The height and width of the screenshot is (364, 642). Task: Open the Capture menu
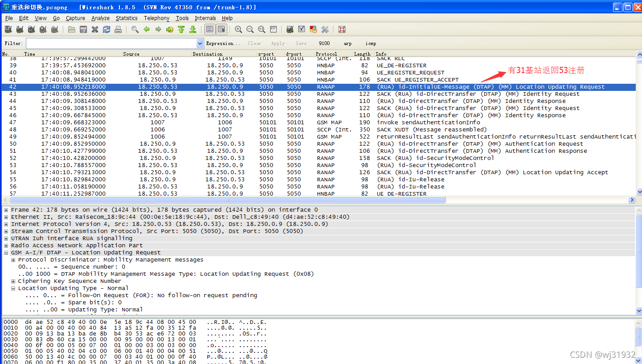click(x=75, y=18)
